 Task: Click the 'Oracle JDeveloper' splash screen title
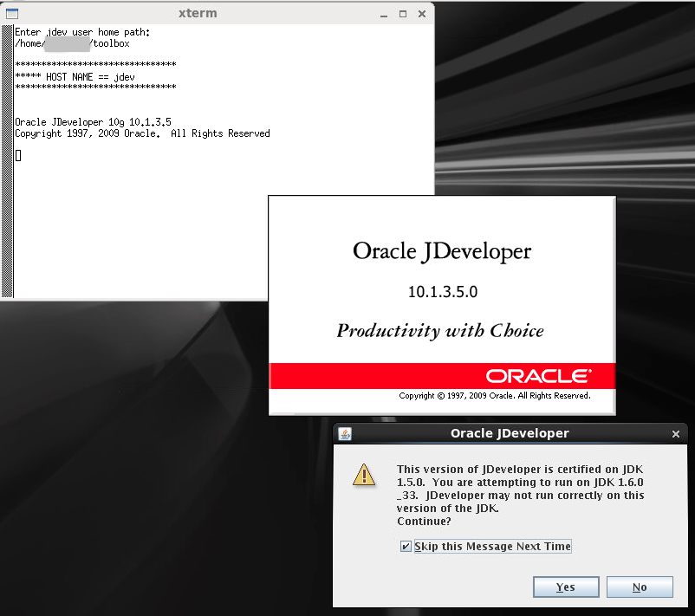tap(442, 251)
